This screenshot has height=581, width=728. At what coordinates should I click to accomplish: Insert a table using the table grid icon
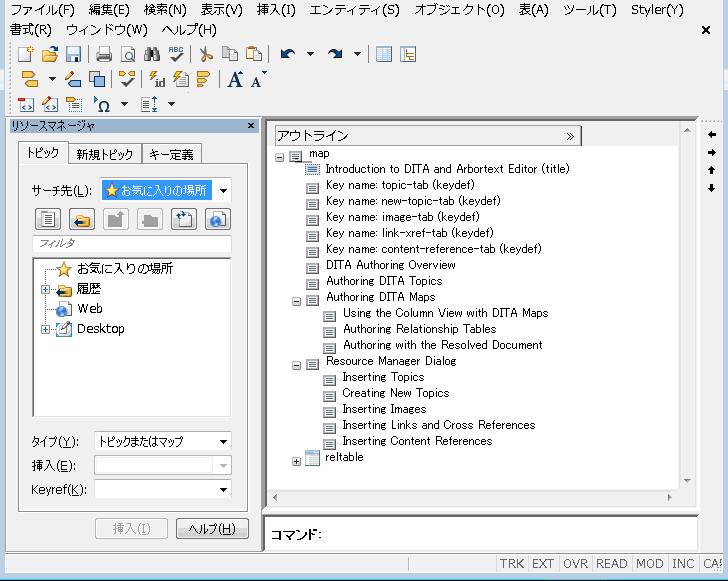point(384,54)
